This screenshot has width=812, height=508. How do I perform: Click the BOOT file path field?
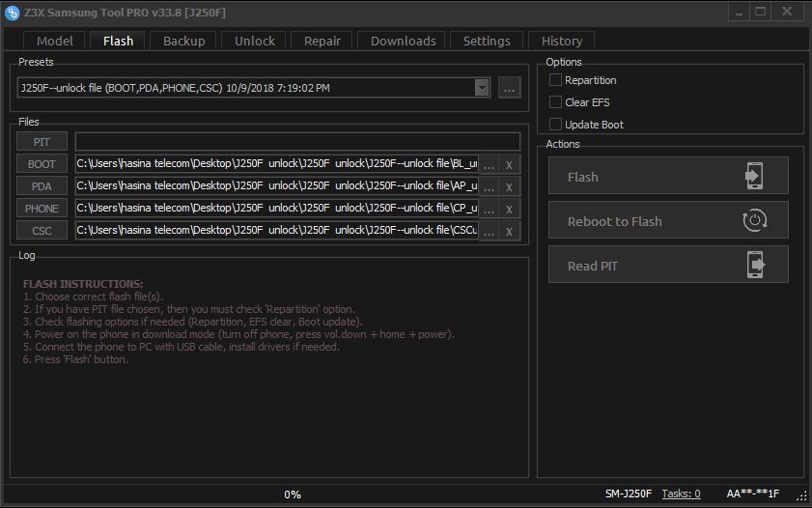click(277, 163)
